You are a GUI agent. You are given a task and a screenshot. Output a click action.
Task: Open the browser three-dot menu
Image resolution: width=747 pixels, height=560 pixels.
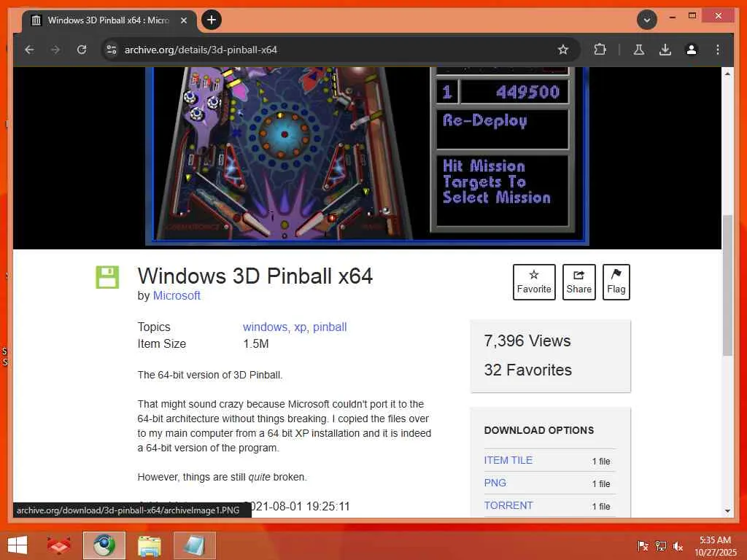718,50
